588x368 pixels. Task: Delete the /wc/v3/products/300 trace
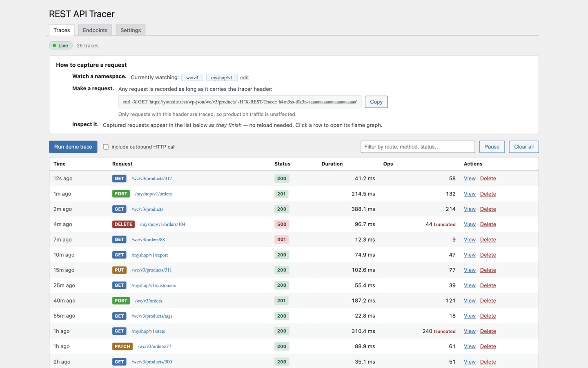(488, 362)
